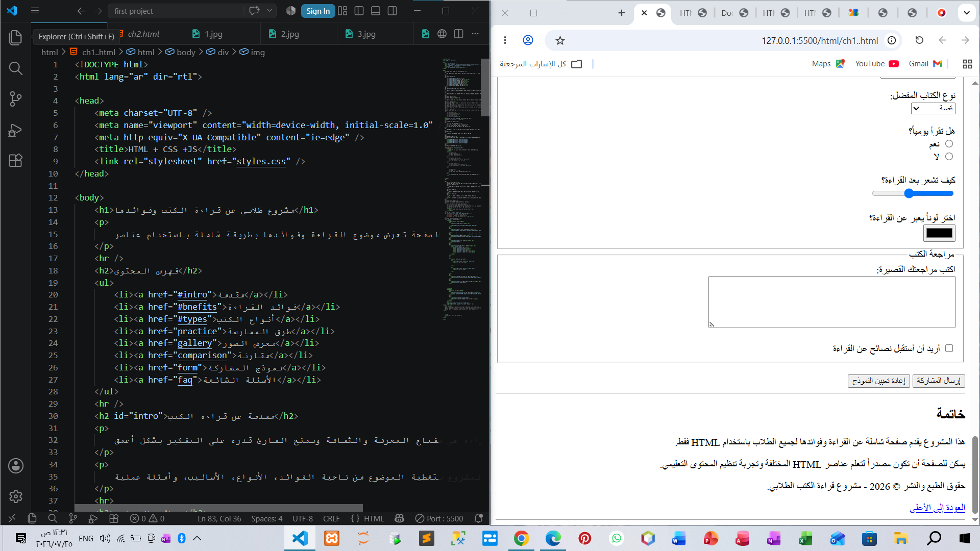Split the editor to the right
Screen dimensions: 980x551
[x=458, y=34]
